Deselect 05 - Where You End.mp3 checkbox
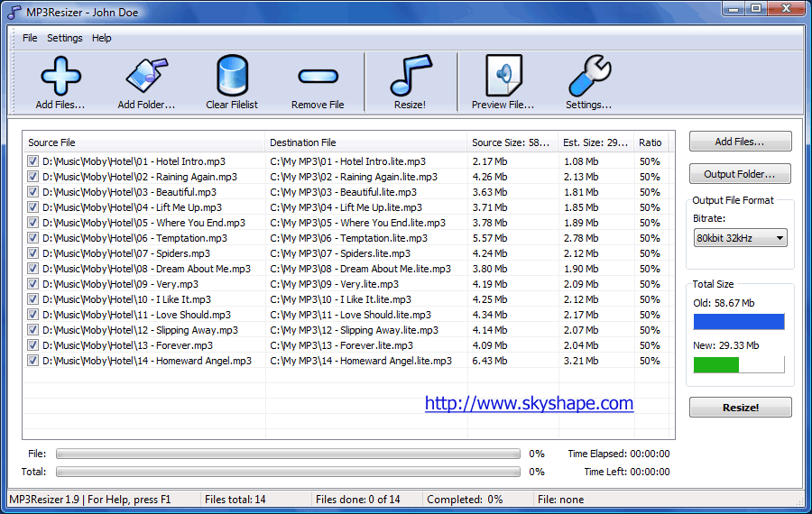The width and height of the screenshot is (812, 514). pyautogui.click(x=32, y=223)
